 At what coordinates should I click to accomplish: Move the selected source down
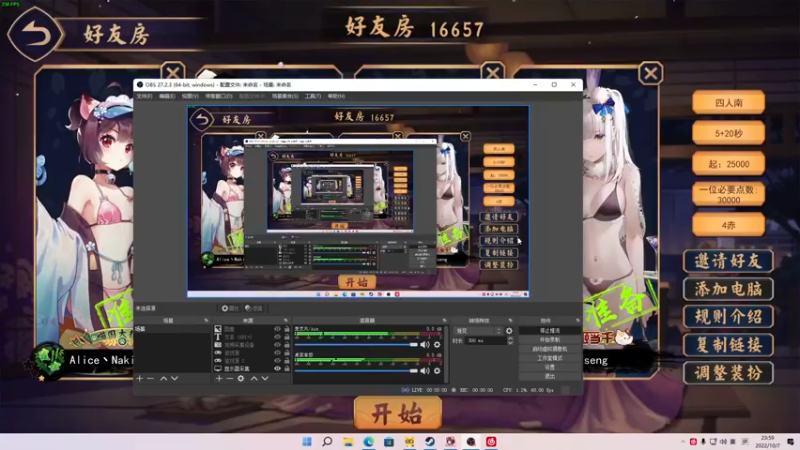(265, 379)
